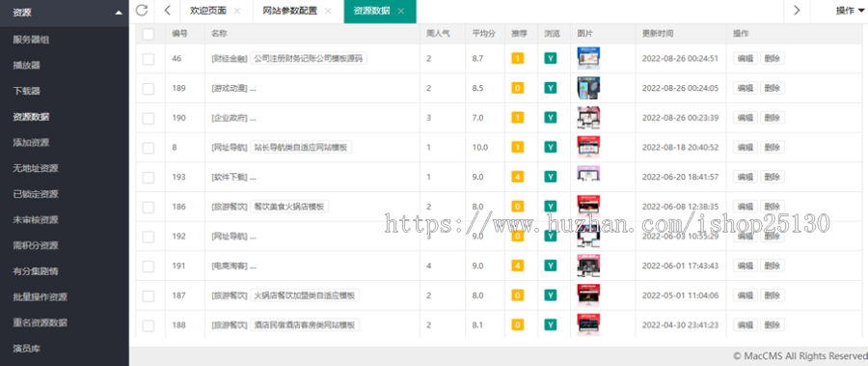
Task: Select the checkbox for row 188
Action: pos(148,325)
